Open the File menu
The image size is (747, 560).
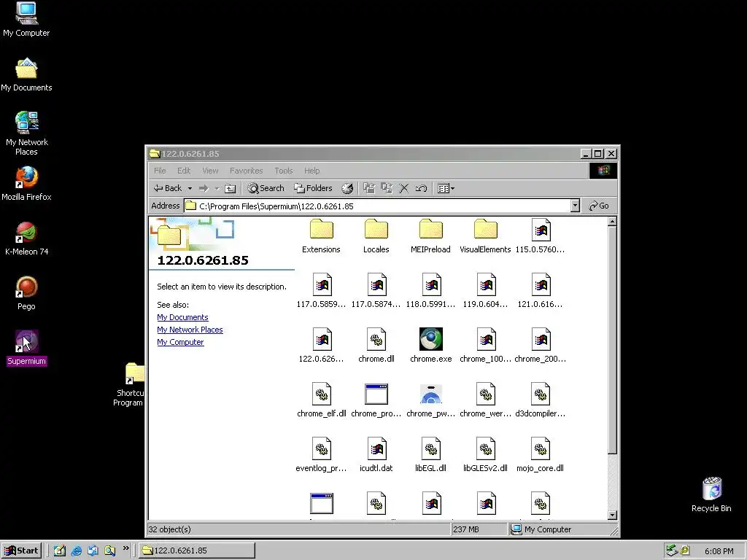tap(160, 171)
